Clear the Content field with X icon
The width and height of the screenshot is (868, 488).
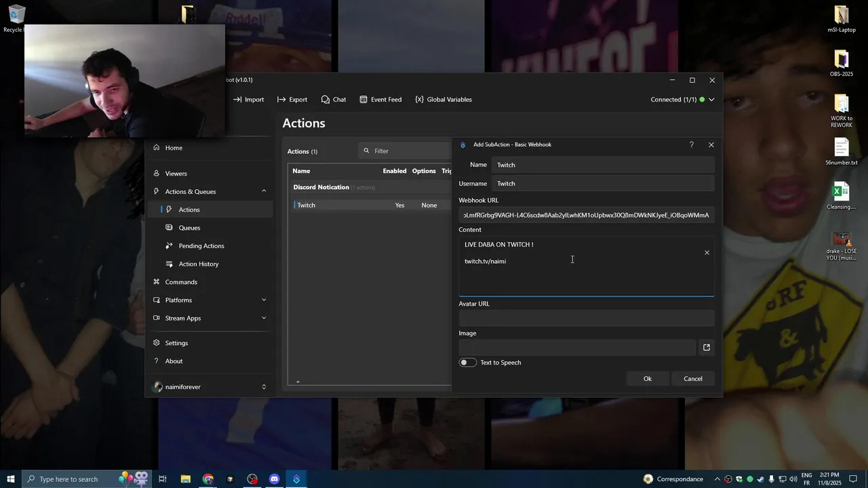tap(707, 253)
